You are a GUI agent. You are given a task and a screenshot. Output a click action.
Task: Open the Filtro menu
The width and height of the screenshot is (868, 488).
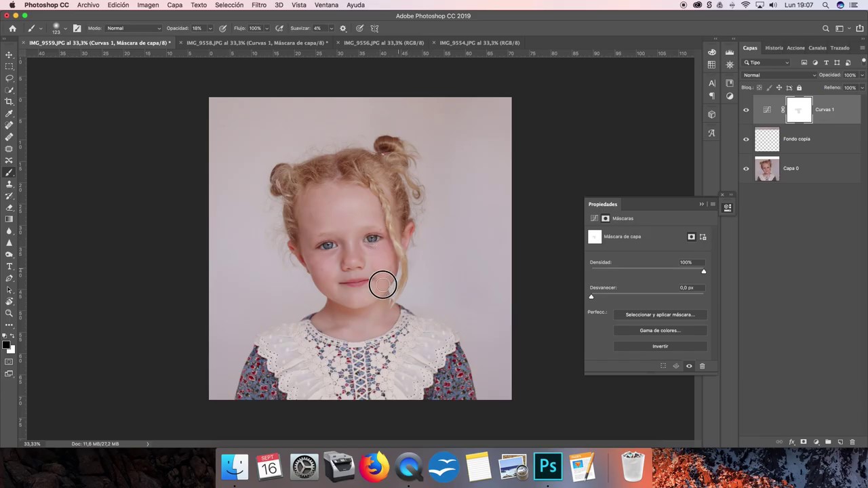[259, 5]
